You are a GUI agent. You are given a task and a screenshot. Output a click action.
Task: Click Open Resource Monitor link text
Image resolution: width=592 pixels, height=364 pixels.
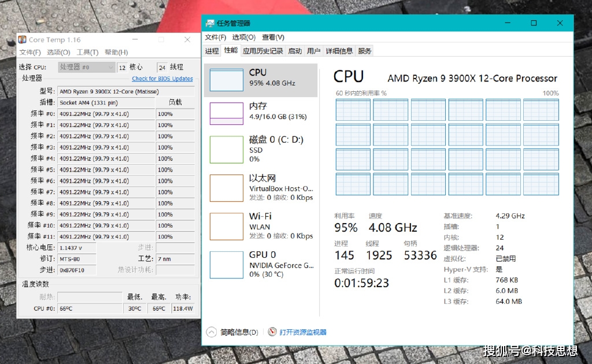(303, 332)
